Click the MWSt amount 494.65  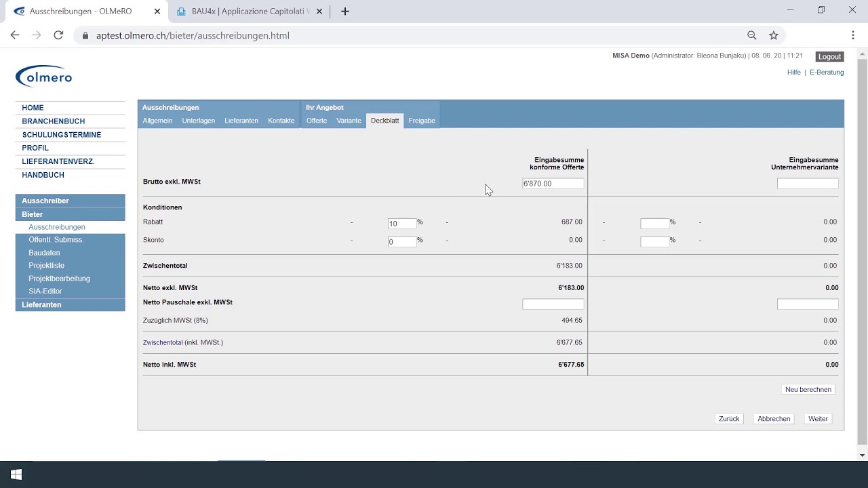pos(572,321)
